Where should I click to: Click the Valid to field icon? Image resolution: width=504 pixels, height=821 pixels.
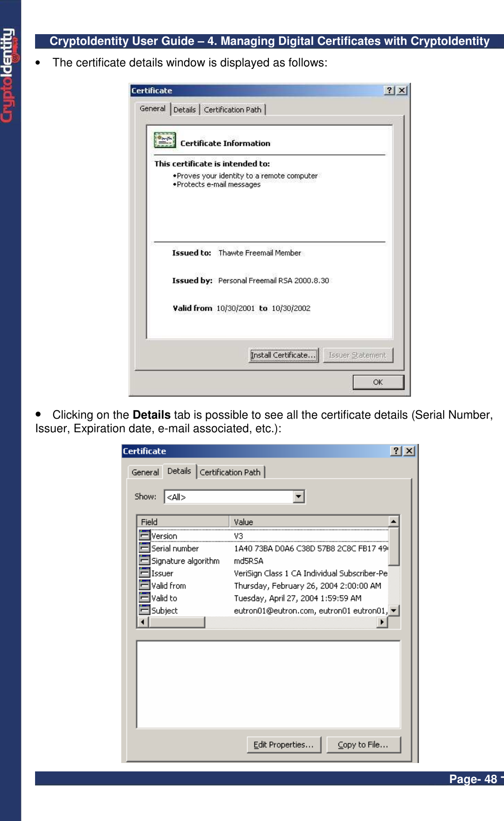tap(144, 597)
